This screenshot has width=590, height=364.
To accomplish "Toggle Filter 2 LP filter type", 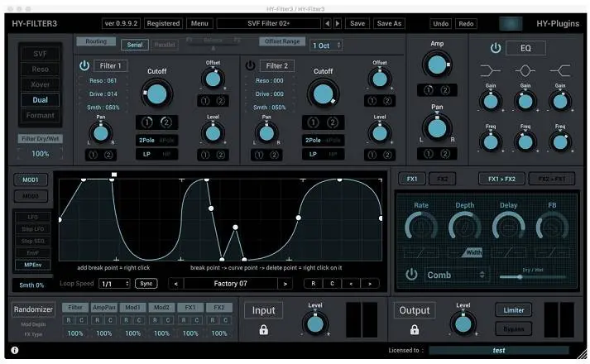I will tap(313, 154).
